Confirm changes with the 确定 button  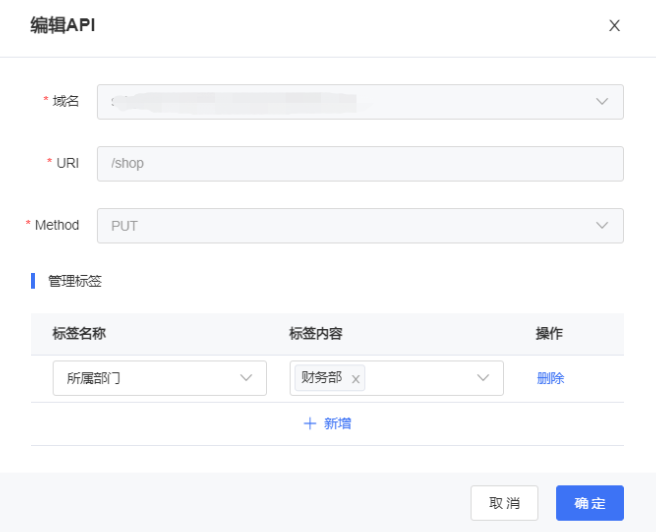(x=589, y=503)
